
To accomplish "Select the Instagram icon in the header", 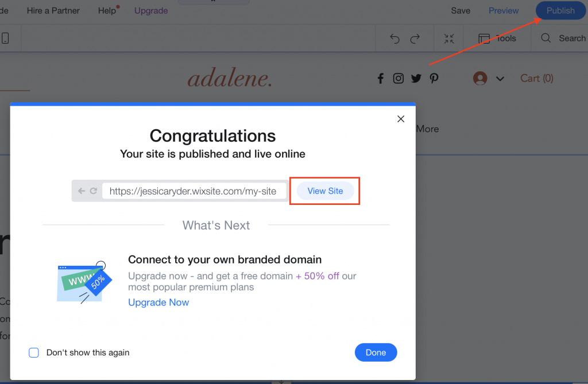I will pyautogui.click(x=398, y=78).
